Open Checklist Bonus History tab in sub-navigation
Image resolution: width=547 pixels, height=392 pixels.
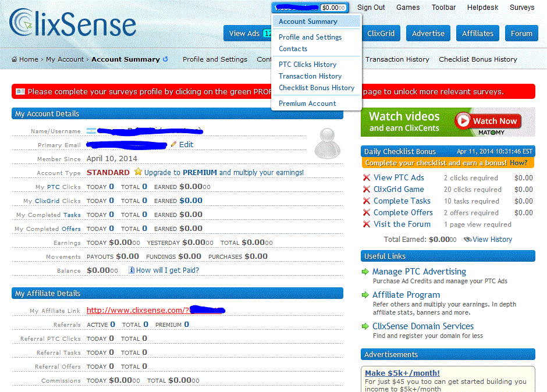point(478,59)
